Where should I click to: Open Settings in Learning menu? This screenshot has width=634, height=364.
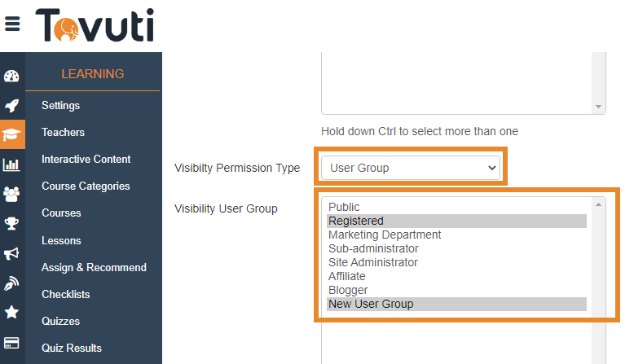61,105
